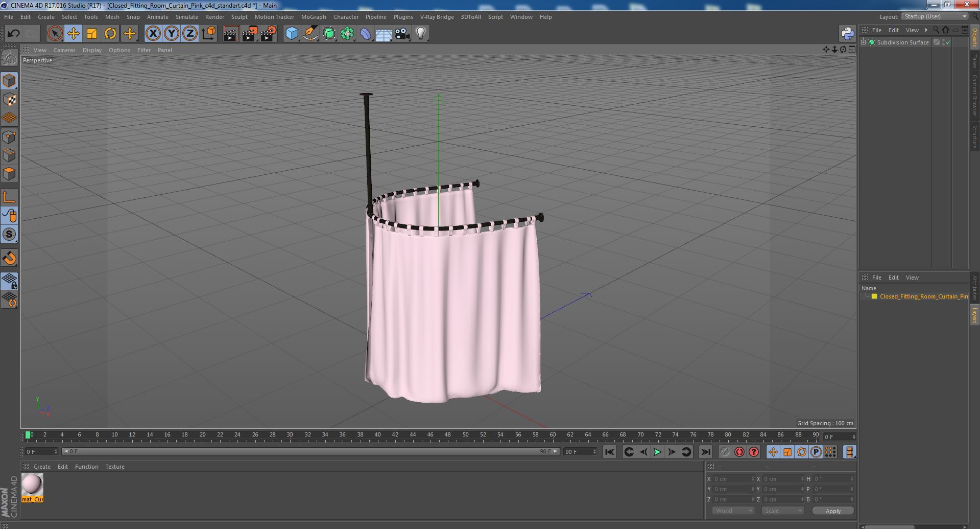Toggle Z axis lock

tap(190, 34)
